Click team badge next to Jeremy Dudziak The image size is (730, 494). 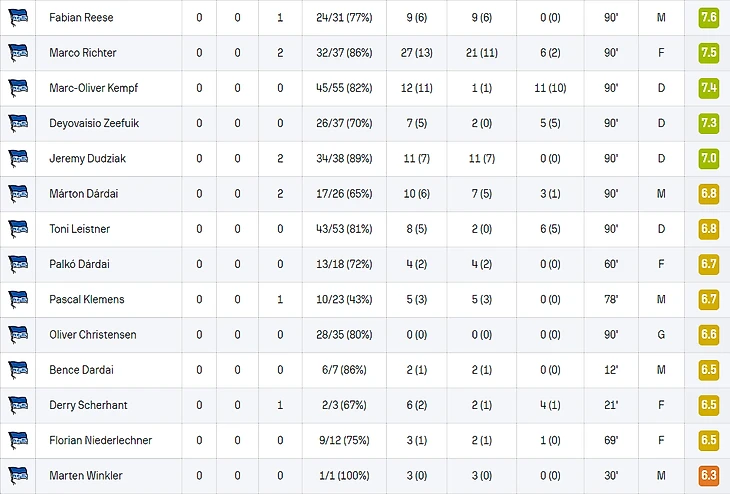[18, 158]
